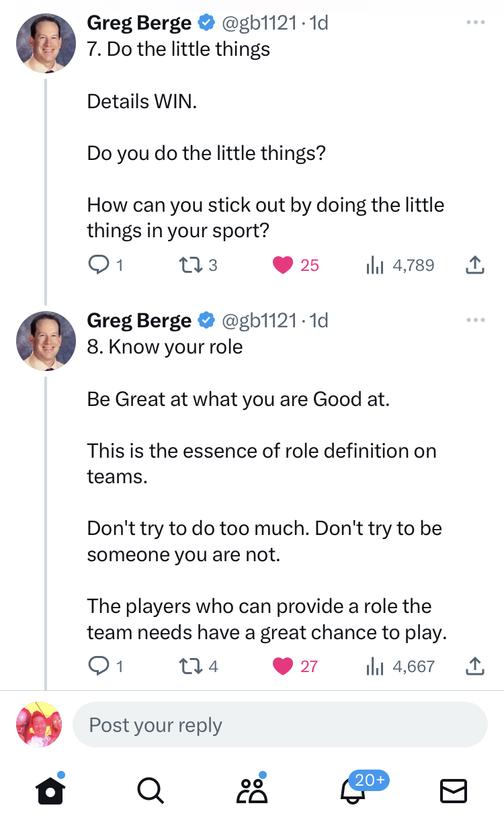This screenshot has height=824, width=504.
Task: Share the "Know your role" tweet
Action: point(474,666)
